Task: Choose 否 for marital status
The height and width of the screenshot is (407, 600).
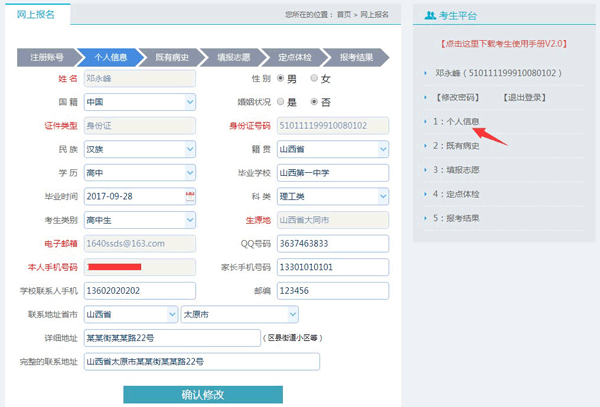Action: 315,102
